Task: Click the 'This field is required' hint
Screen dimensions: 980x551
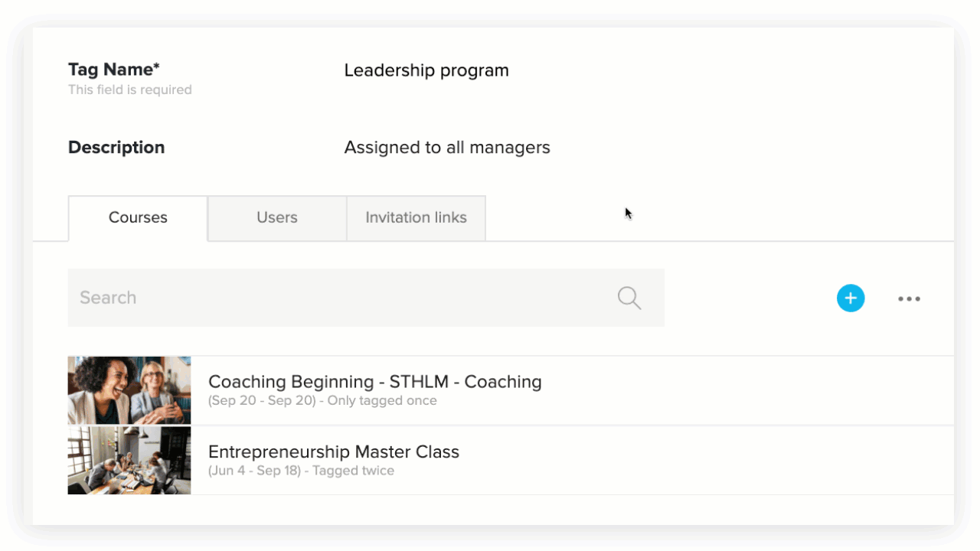Action: (x=130, y=90)
